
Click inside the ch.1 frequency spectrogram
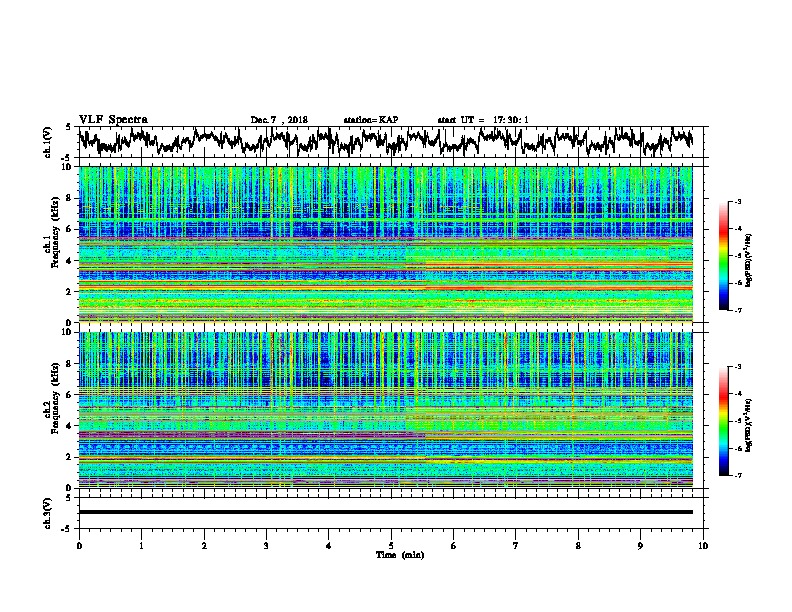(385, 244)
